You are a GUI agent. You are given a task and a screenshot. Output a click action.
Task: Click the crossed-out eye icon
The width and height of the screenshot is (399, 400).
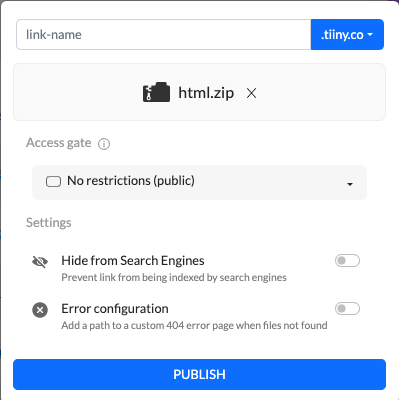[40, 262]
